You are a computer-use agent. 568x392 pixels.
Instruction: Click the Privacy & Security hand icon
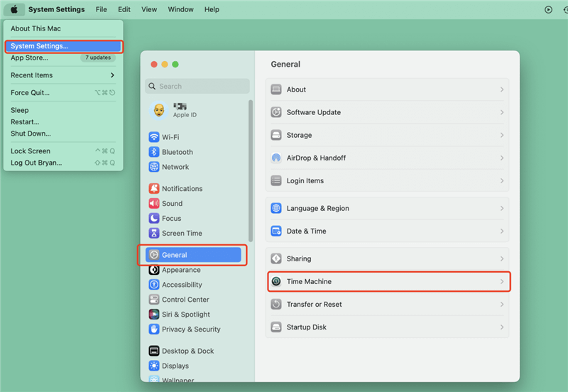point(154,329)
